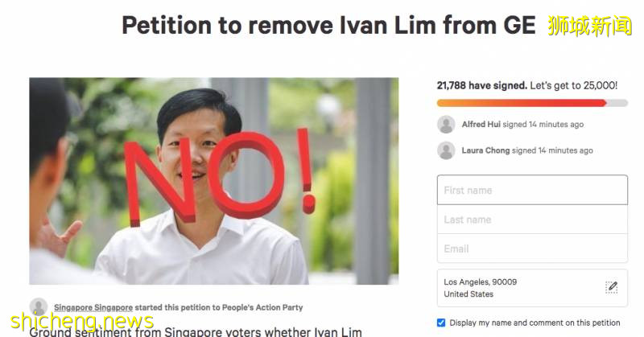Open the Singapore Singapore profile link
The width and height of the screenshot is (644, 337).
[x=93, y=307]
